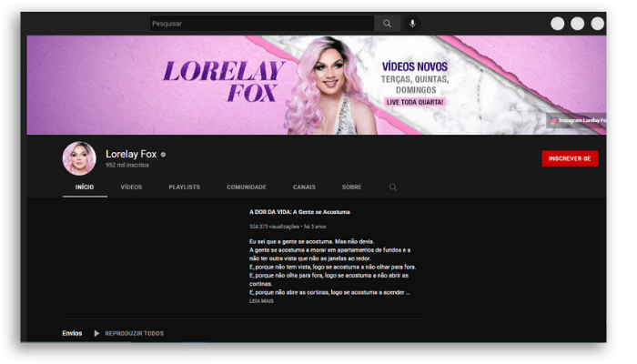Image resolution: width=637 pixels, height=364 pixels.
Task: Click the Lorelay Fox channel avatar
Action: (79, 158)
